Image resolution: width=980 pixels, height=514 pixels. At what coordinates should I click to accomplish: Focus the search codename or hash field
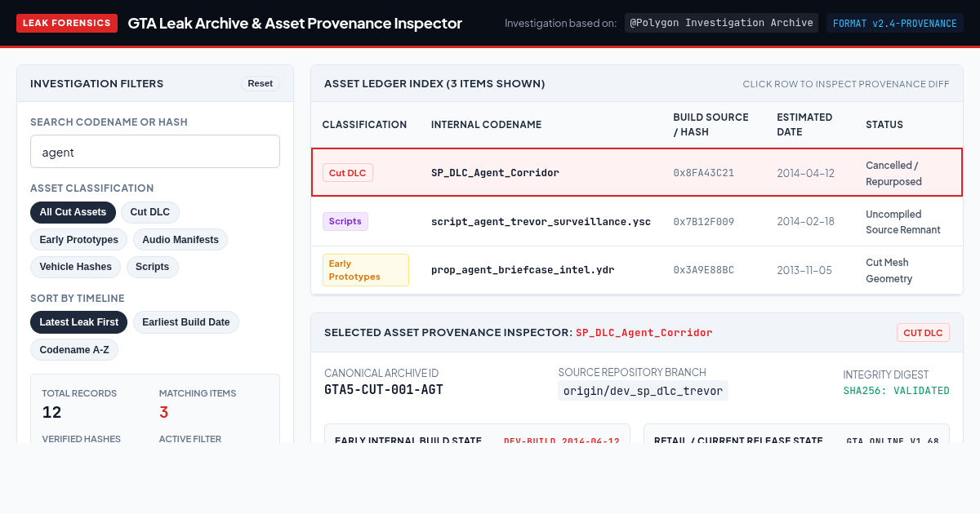pyautogui.click(x=155, y=152)
